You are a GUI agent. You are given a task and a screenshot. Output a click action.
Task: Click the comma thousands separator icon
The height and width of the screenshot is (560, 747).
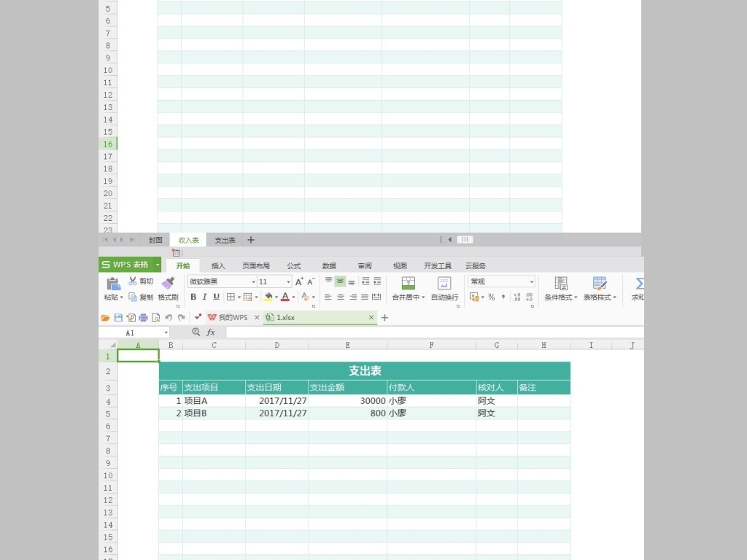[x=503, y=297]
